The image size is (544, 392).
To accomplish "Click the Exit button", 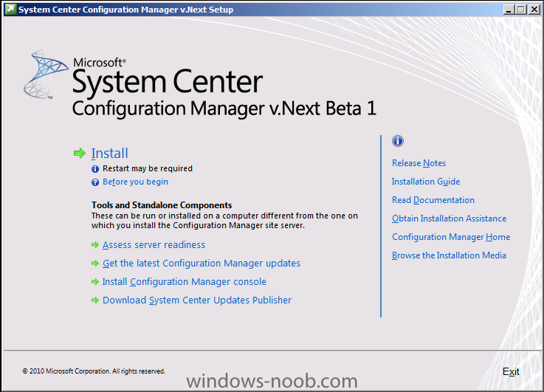I will (511, 371).
